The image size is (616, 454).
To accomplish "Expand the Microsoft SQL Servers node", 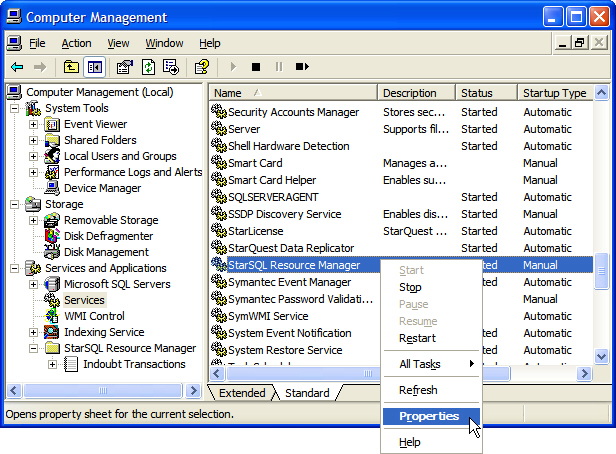I will 33,284.
